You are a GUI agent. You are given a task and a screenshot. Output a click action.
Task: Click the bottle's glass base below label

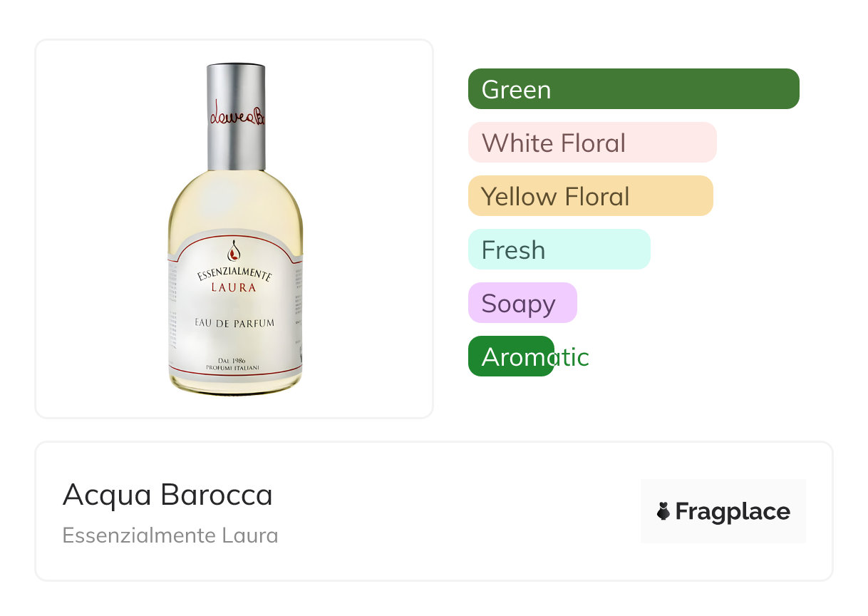coord(235,386)
